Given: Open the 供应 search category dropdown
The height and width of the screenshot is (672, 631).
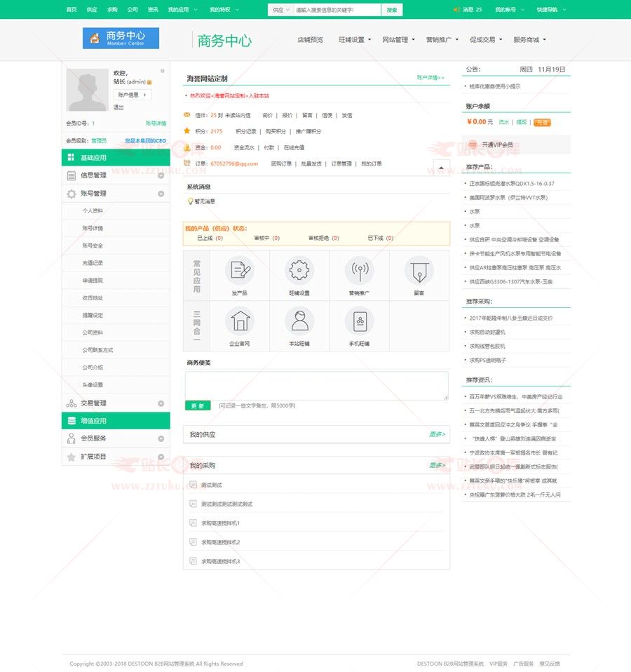Looking at the screenshot, I should point(280,10).
